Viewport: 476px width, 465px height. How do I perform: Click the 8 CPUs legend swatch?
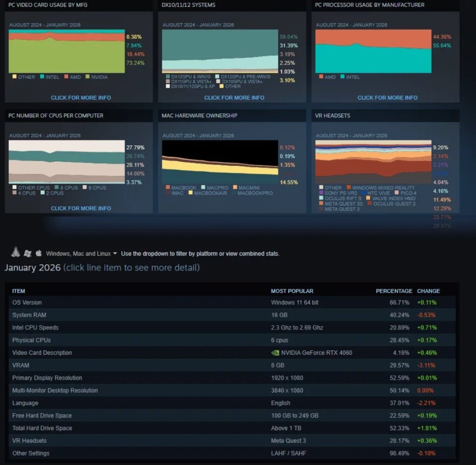[x=56, y=187]
